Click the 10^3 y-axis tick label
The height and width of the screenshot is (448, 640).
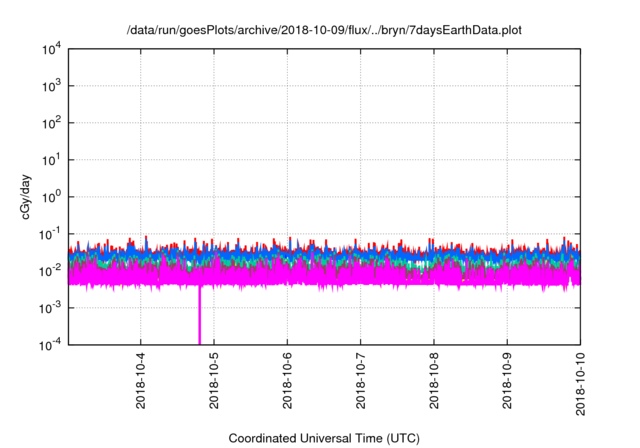[52, 86]
